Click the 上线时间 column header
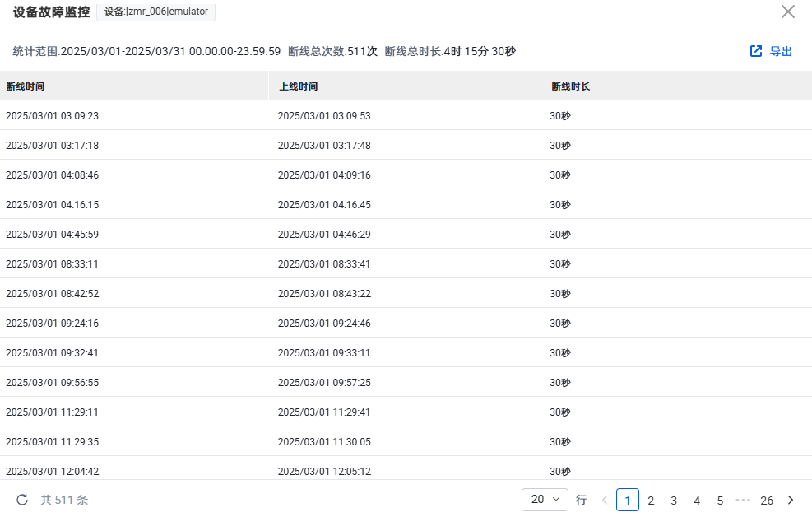The width and height of the screenshot is (812, 517). pos(298,86)
